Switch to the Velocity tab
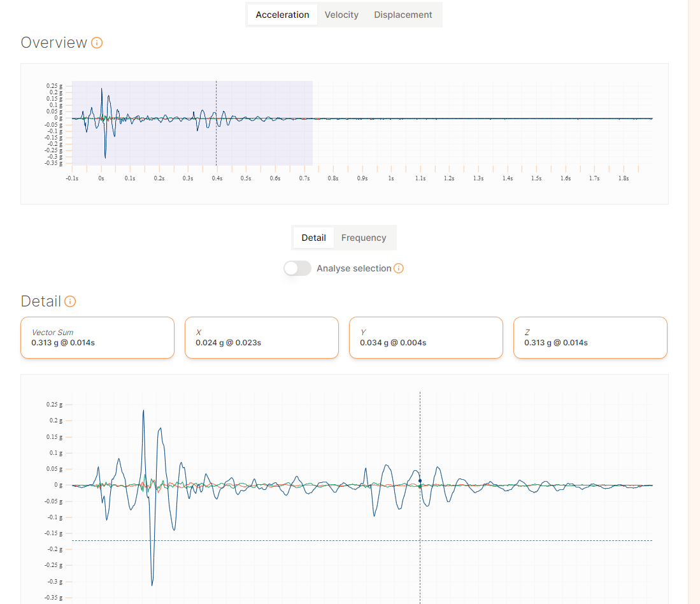700x604 pixels. pyautogui.click(x=341, y=15)
